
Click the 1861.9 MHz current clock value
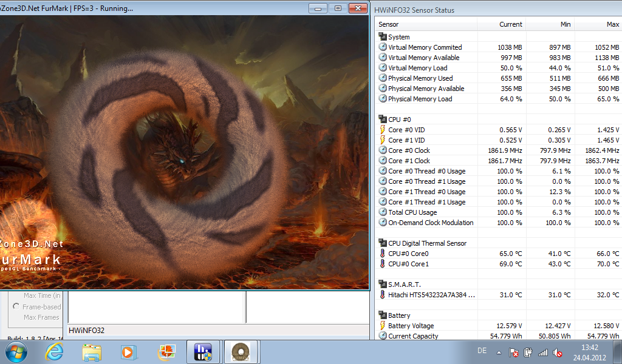coord(505,150)
